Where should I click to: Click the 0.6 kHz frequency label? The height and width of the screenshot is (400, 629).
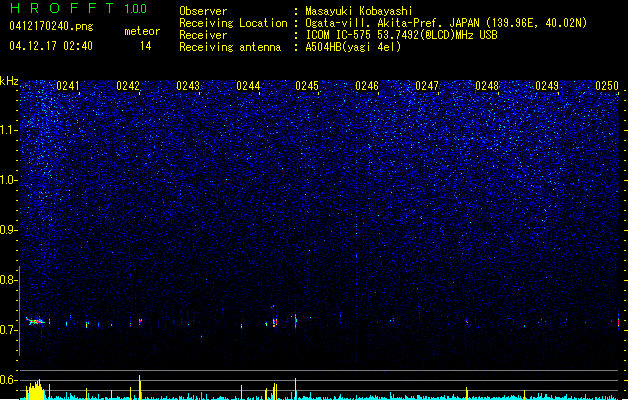click(x=9, y=380)
